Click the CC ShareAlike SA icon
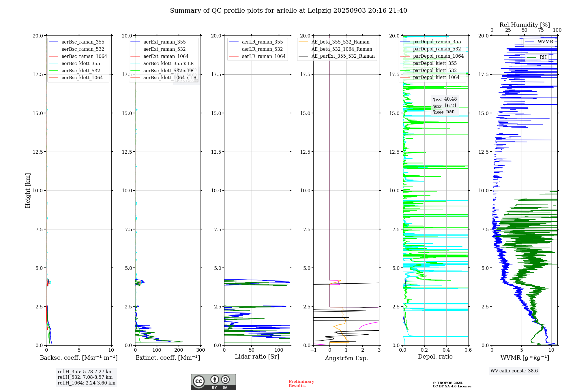The width and height of the screenshot is (577, 392). (x=225, y=380)
